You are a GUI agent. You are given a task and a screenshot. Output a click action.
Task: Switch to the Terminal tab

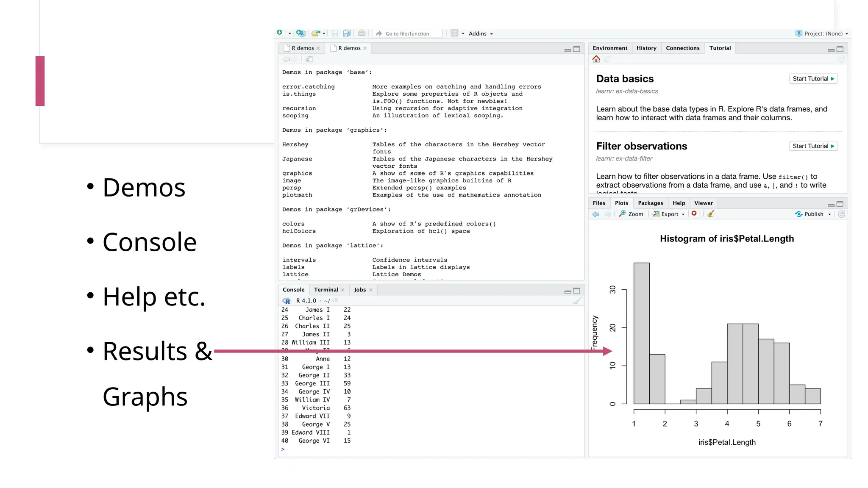326,290
